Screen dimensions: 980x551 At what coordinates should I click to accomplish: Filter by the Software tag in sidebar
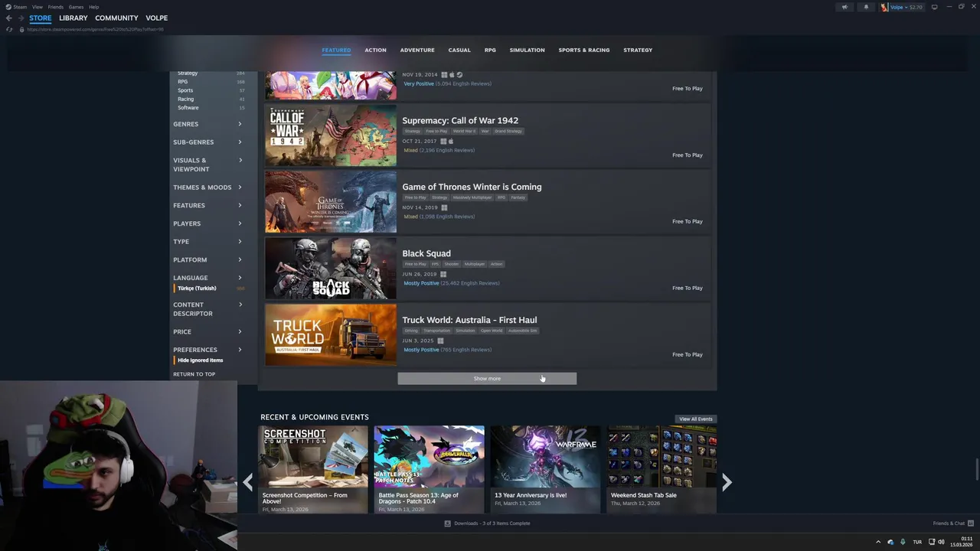[x=188, y=108]
